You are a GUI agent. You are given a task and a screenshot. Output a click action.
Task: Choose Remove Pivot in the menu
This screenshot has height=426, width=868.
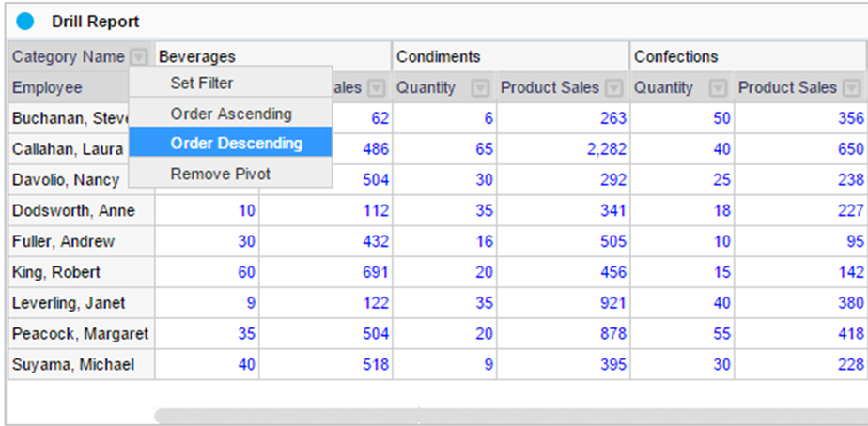coord(221,174)
